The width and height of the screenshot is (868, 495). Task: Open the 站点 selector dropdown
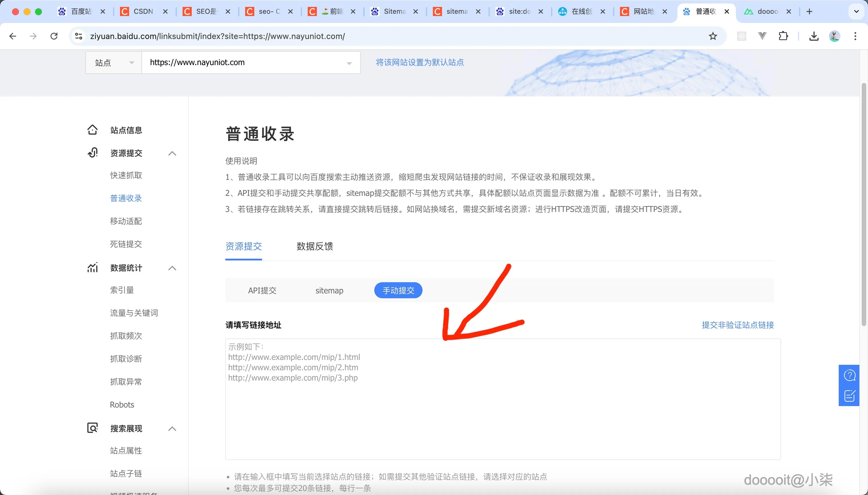coord(113,62)
